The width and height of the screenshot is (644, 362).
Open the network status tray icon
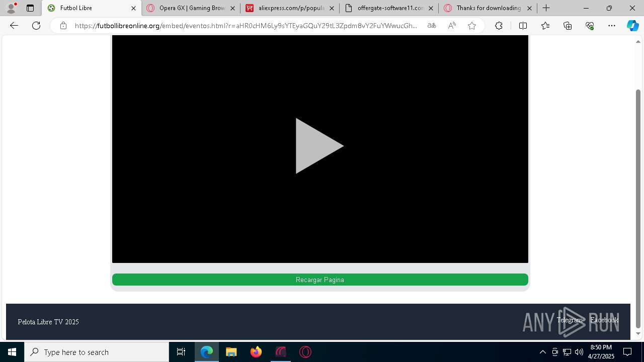[x=567, y=352]
